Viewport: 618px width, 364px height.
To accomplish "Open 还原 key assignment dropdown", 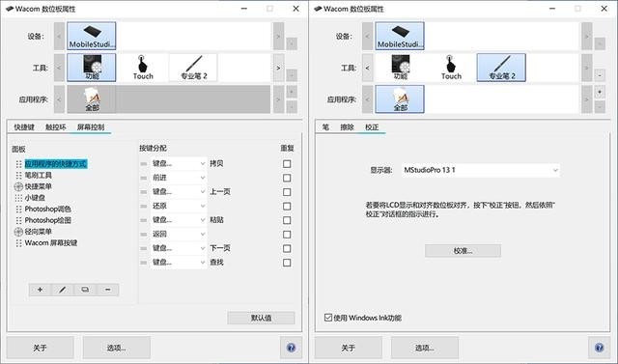I will tap(179, 206).
